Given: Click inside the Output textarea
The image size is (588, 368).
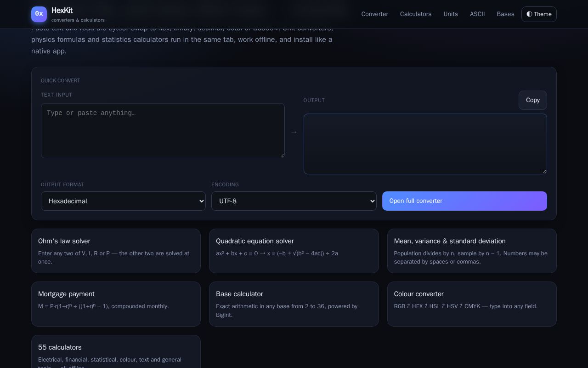Looking at the screenshot, I should coord(425,144).
